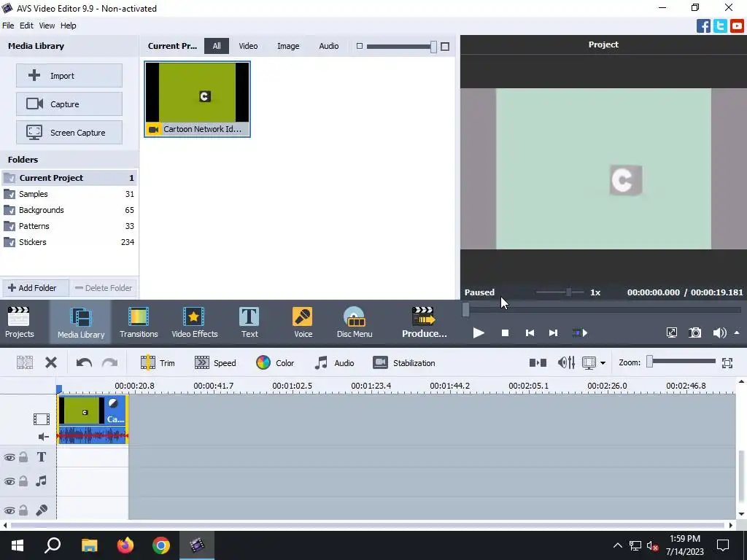Toggle visibility of the music track
Image resolution: width=747 pixels, height=560 pixels.
9,481
